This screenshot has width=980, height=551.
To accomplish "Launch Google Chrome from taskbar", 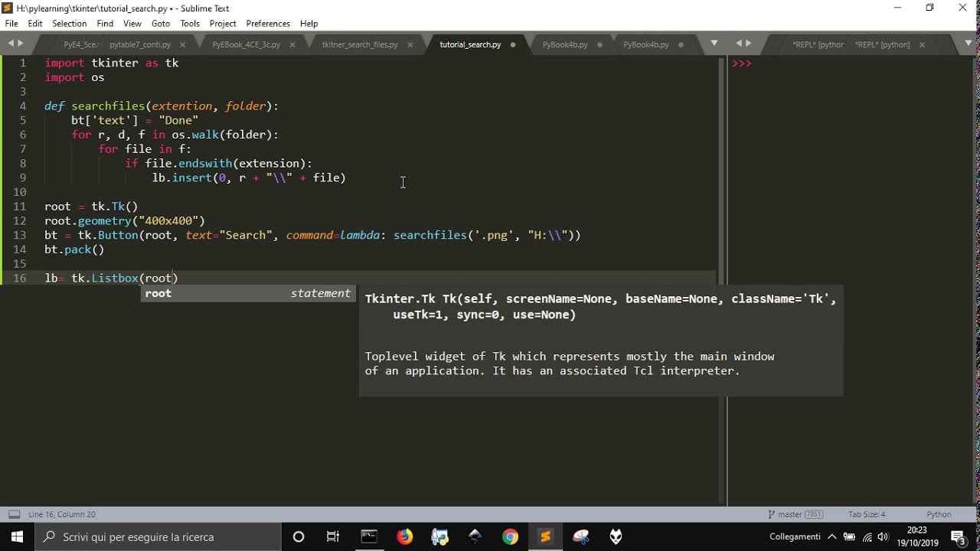I will 510,536.
